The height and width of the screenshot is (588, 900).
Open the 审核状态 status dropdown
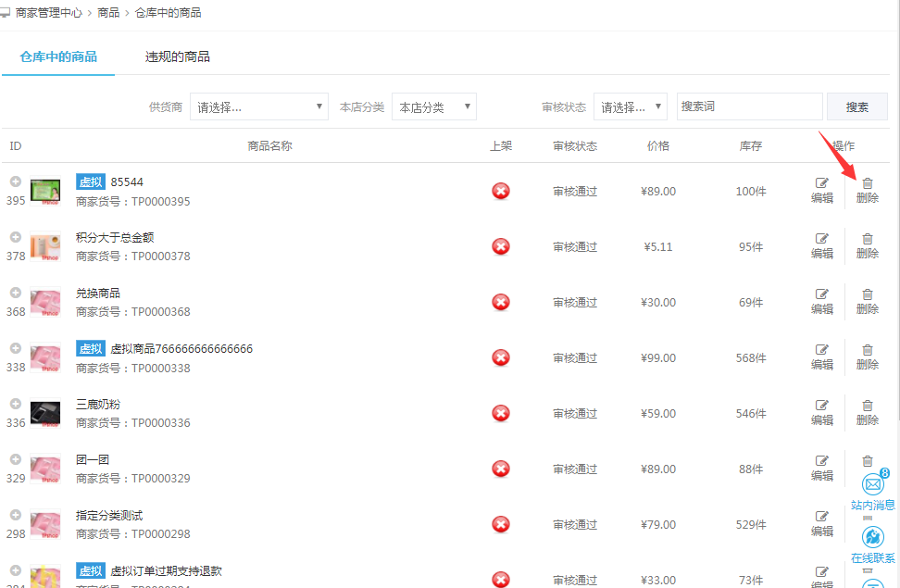[630, 106]
